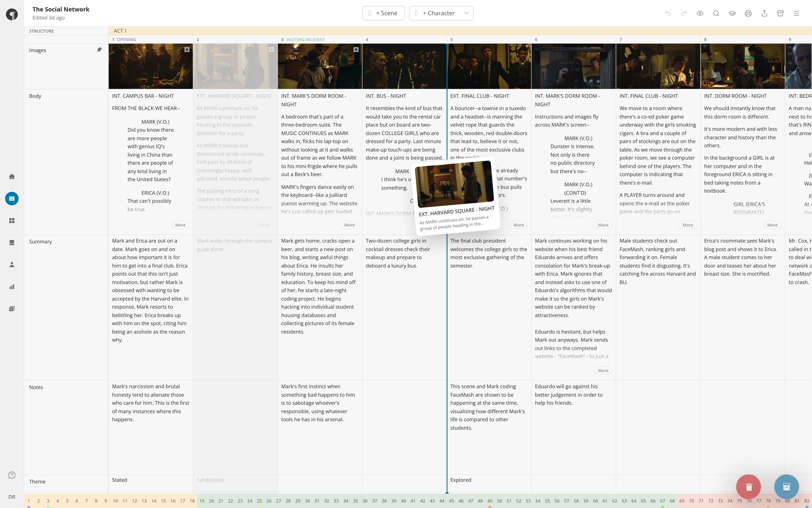This screenshot has width=812, height=508.
Task: Open the hamburger menu icon
Action: tap(797, 13)
